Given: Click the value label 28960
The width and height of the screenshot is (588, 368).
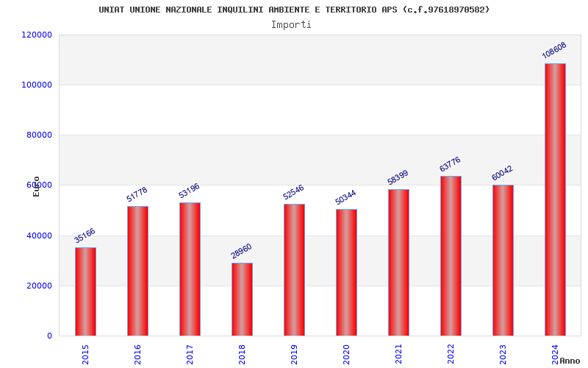Looking at the screenshot, I should 241,251.
